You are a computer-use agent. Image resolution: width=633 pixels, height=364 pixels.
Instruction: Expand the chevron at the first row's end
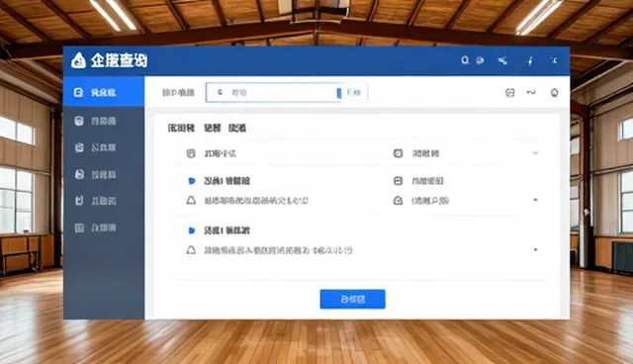tap(536, 153)
